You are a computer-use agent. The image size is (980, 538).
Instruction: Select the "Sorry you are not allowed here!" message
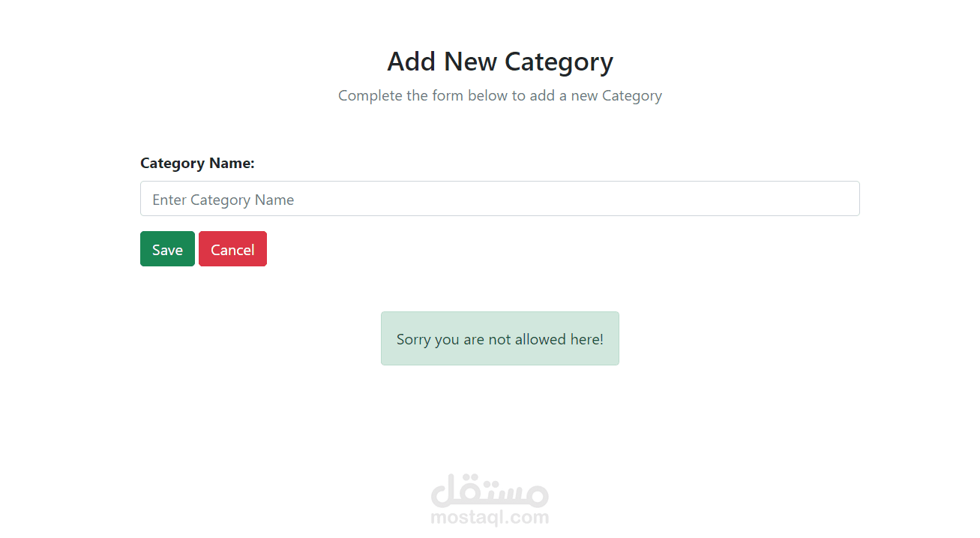(x=499, y=339)
